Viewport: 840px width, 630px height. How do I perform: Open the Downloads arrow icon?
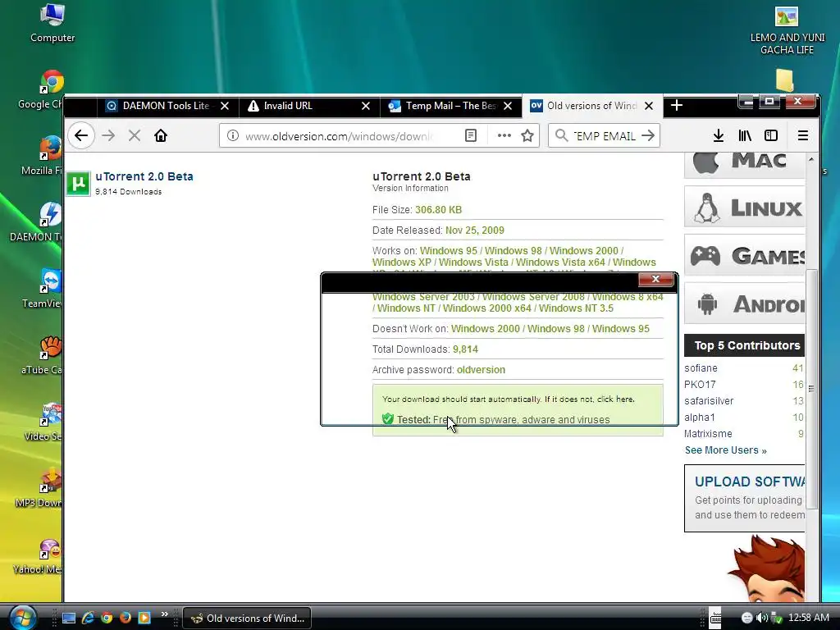pos(719,135)
